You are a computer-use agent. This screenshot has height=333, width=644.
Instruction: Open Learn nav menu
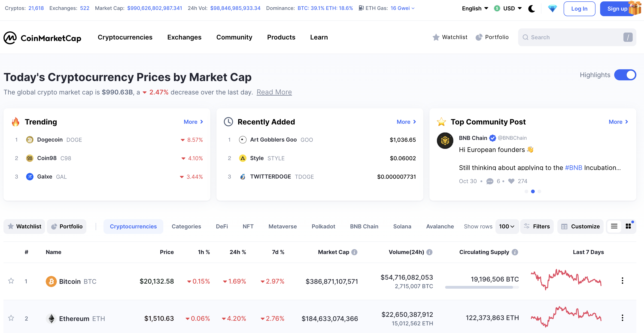click(x=319, y=37)
